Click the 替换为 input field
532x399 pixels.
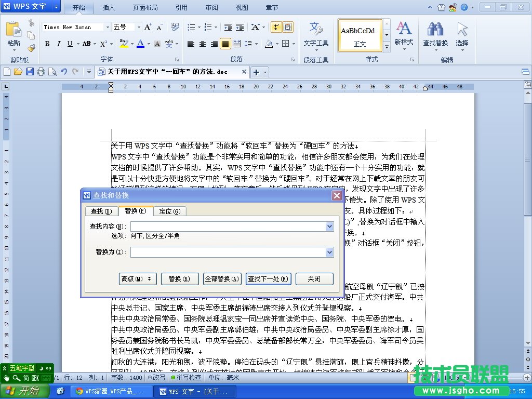coord(228,252)
